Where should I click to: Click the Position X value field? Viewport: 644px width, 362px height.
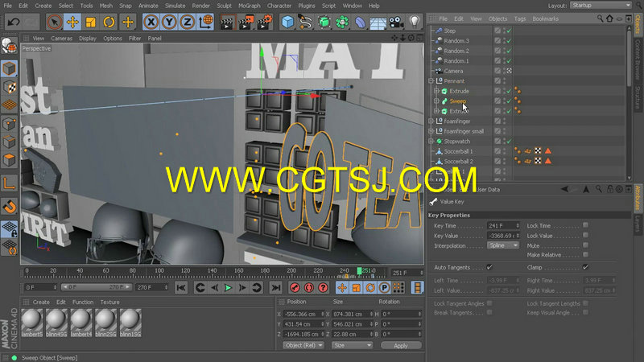coord(303,314)
